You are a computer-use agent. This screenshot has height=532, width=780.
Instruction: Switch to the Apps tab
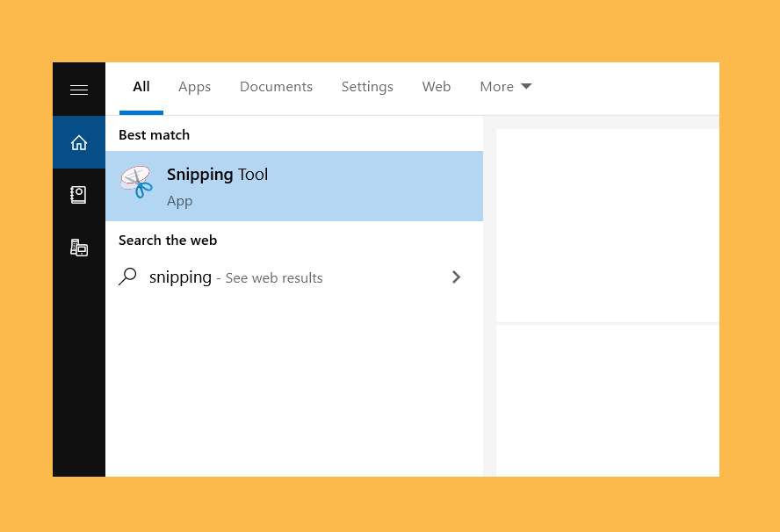194,87
